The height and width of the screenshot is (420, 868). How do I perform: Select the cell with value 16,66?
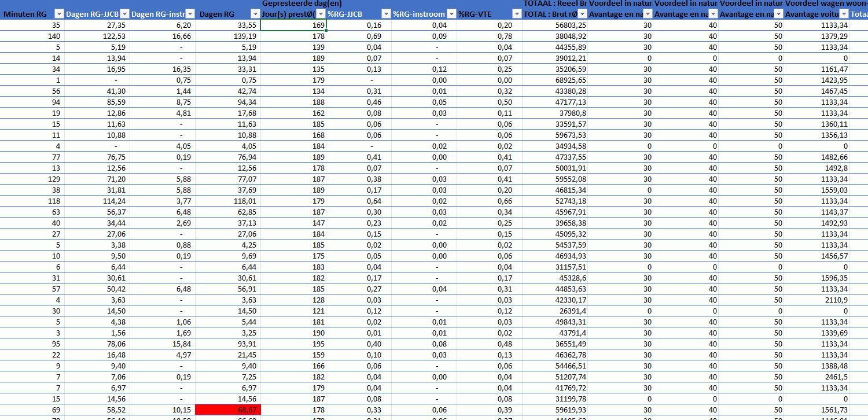point(163,36)
